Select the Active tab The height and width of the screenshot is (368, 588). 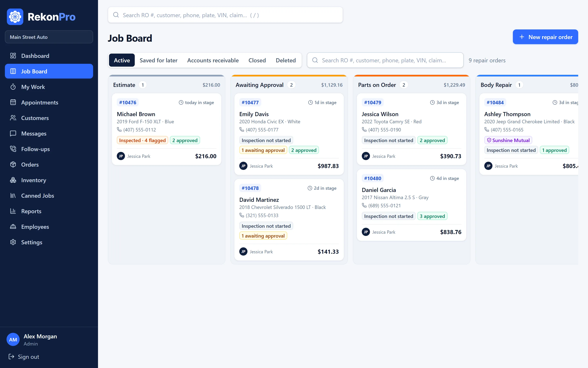122,60
